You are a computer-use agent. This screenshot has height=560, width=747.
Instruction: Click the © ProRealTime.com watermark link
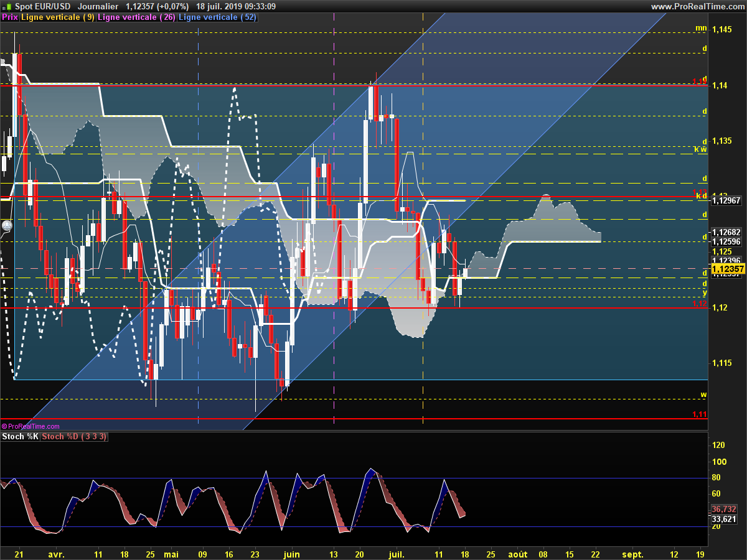click(31, 426)
